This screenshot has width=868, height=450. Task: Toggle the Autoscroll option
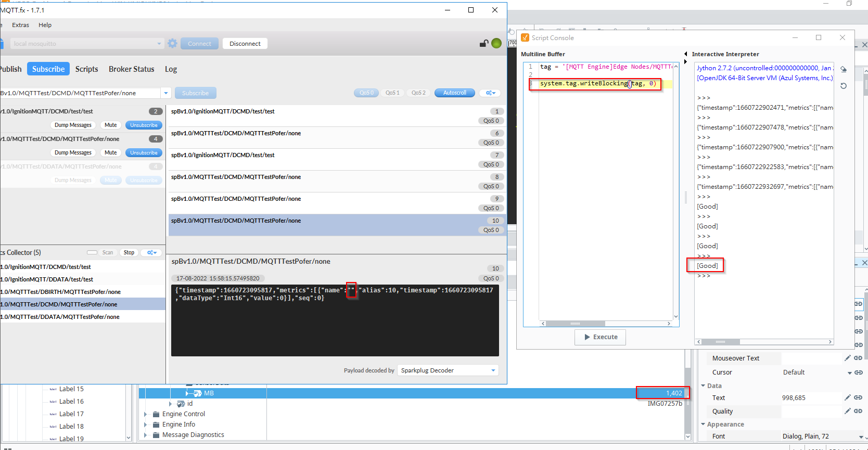[x=455, y=93]
